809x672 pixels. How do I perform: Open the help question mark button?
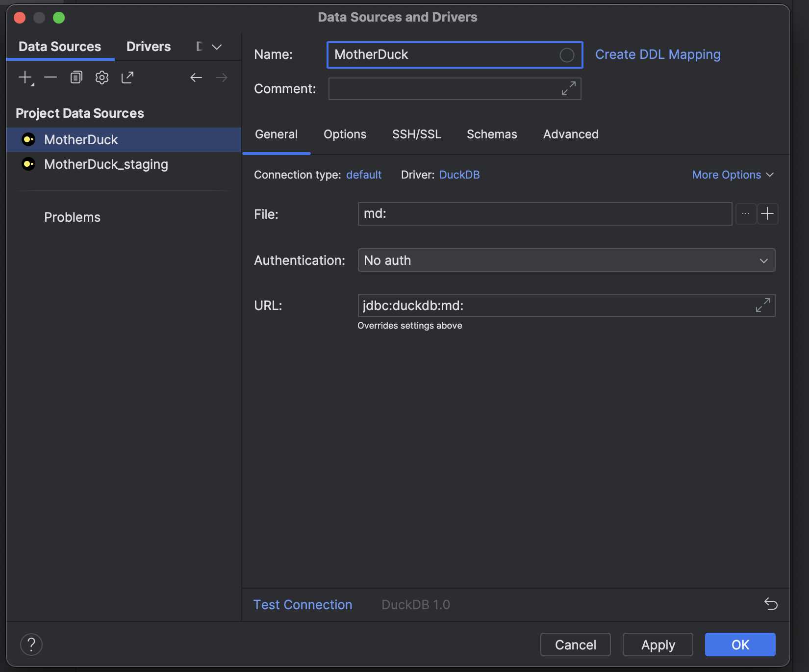pyautogui.click(x=31, y=645)
